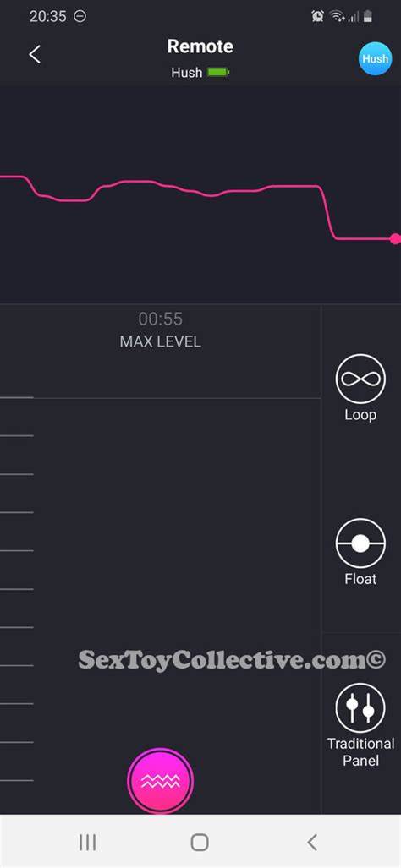Image resolution: width=401 pixels, height=868 pixels.
Task: Tap the pink vibration wave button
Action: tap(161, 781)
